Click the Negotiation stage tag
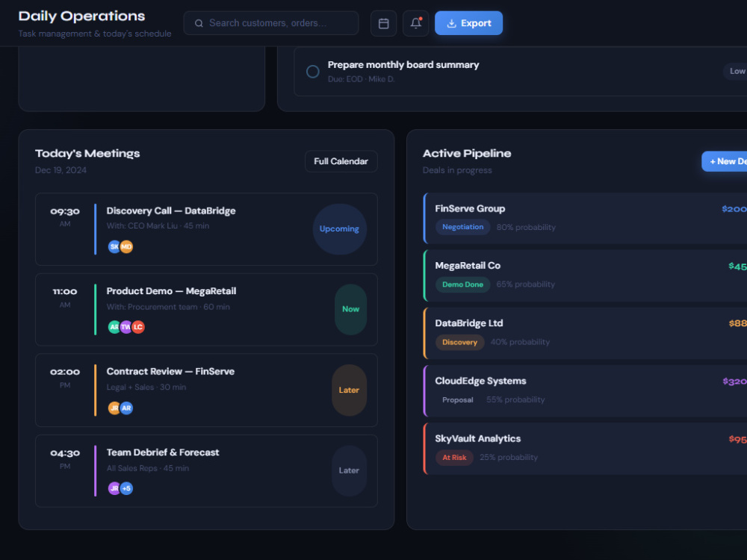Image resolution: width=747 pixels, height=560 pixels. (462, 227)
